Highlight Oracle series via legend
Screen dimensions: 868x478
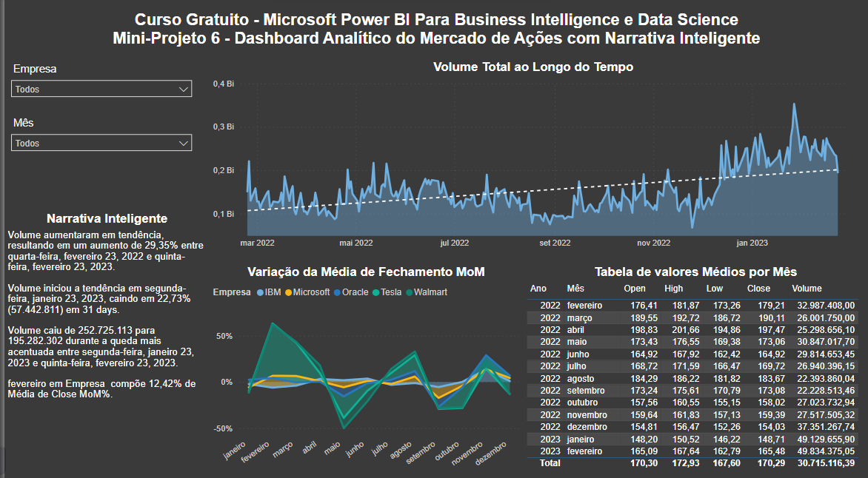point(337,292)
